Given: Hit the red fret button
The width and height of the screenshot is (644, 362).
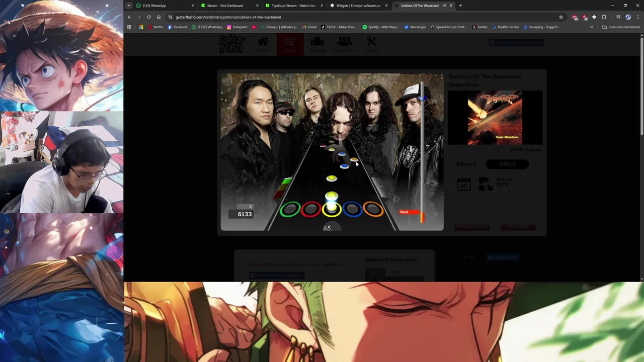Looking at the screenshot, I should pos(311,209).
